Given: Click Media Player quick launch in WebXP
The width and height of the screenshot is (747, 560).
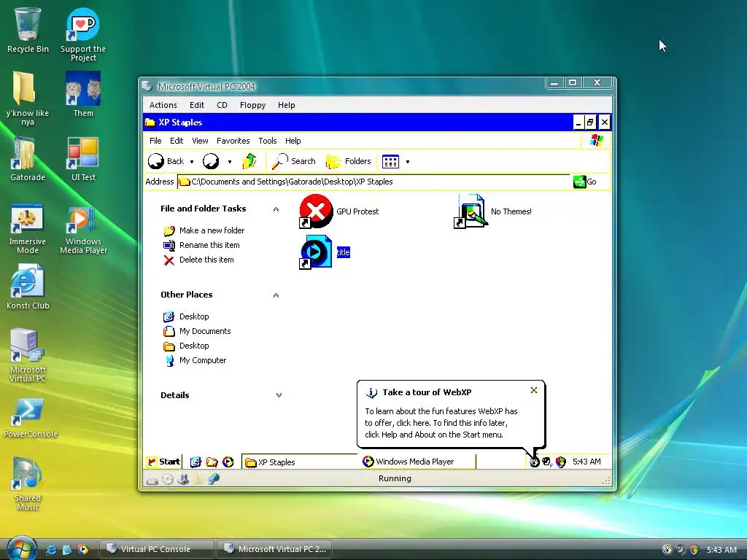Looking at the screenshot, I should (x=228, y=462).
